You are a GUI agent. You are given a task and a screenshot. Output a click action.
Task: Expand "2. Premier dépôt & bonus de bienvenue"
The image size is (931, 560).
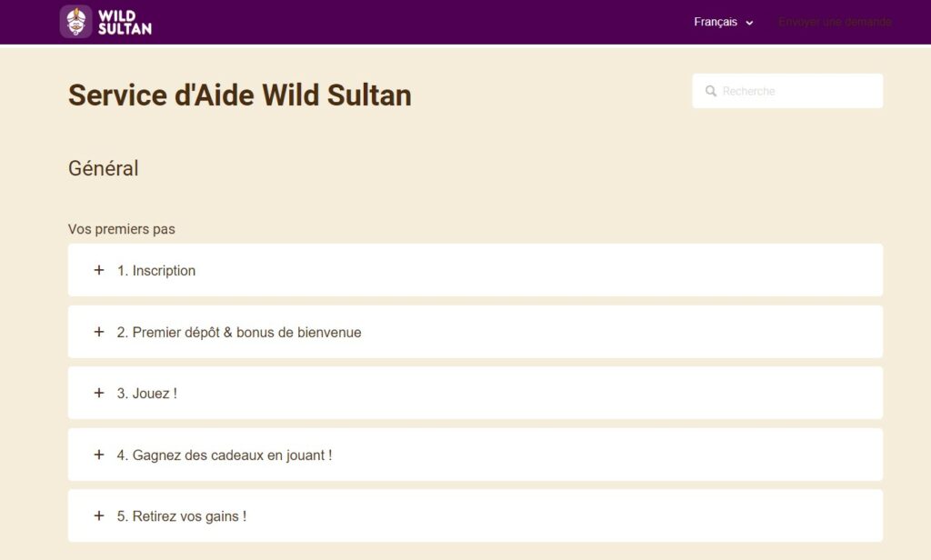pos(246,333)
